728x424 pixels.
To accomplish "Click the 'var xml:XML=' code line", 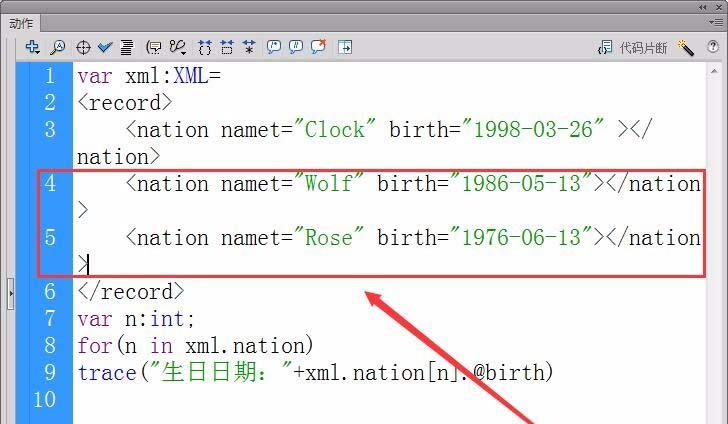I will pyautogui.click(x=149, y=76).
